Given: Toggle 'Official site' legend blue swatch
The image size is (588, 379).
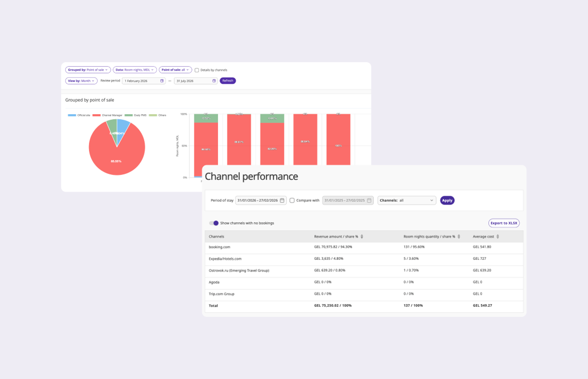Looking at the screenshot, I should (x=72, y=115).
